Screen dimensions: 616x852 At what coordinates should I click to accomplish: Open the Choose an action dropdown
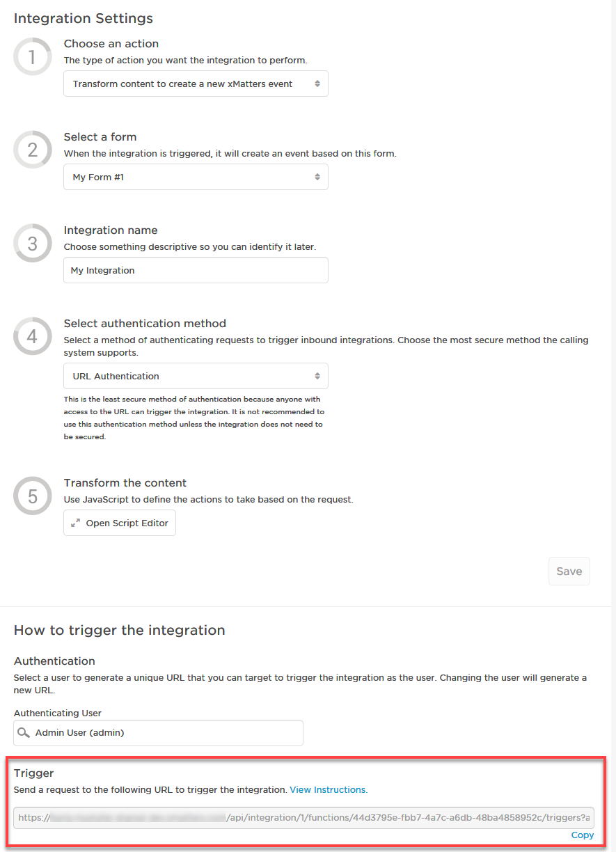(196, 84)
